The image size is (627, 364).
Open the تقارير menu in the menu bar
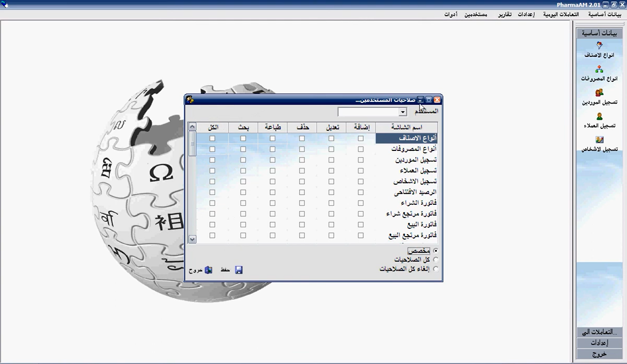tap(505, 15)
